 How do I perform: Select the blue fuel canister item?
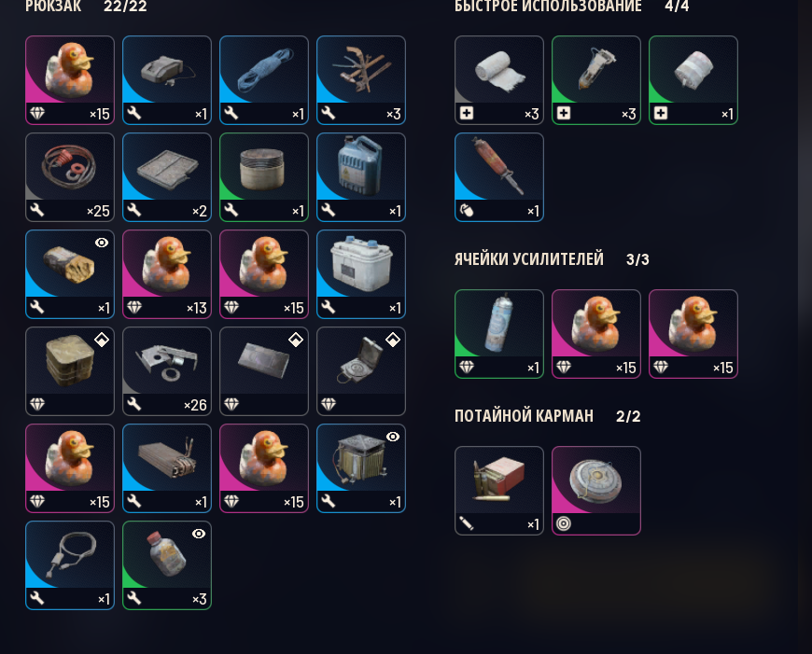[361, 177]
